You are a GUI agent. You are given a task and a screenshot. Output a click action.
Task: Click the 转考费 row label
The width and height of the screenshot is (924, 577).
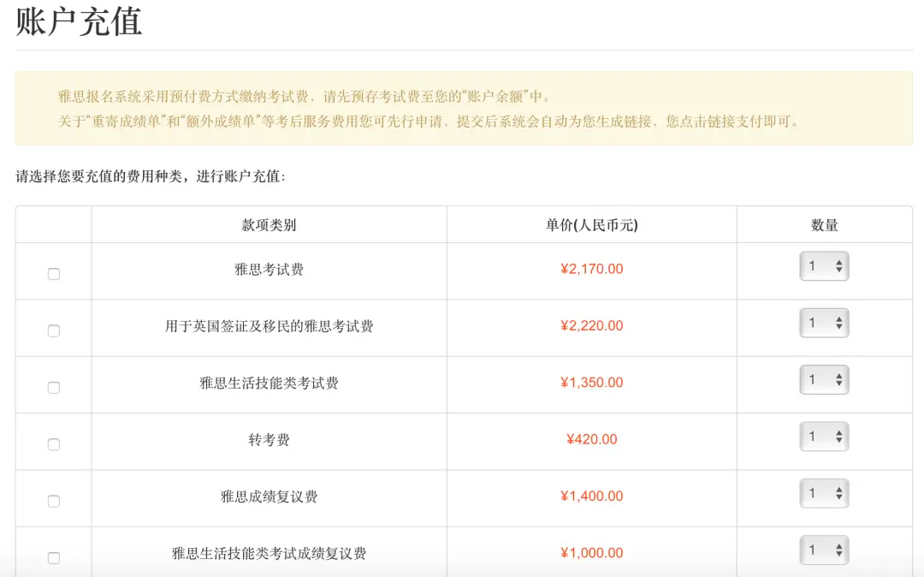point(269,440)
